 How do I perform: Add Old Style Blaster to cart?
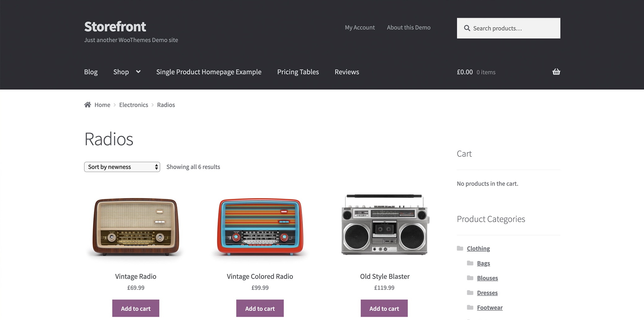click(384, 308)
